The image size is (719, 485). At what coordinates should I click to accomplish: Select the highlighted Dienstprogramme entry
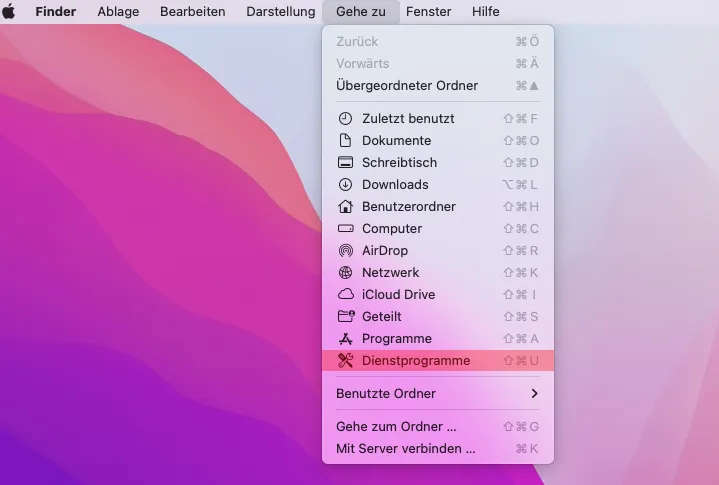pos(438,361)
